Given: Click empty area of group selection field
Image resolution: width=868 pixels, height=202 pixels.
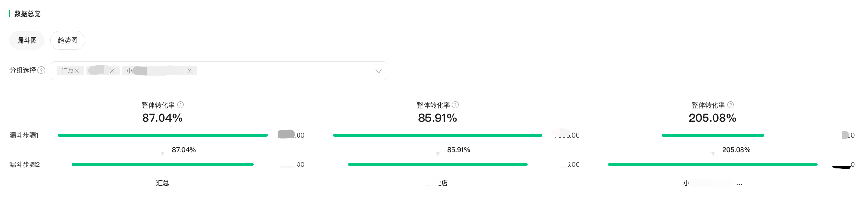Looking at the screenshot, I should 284,71.
